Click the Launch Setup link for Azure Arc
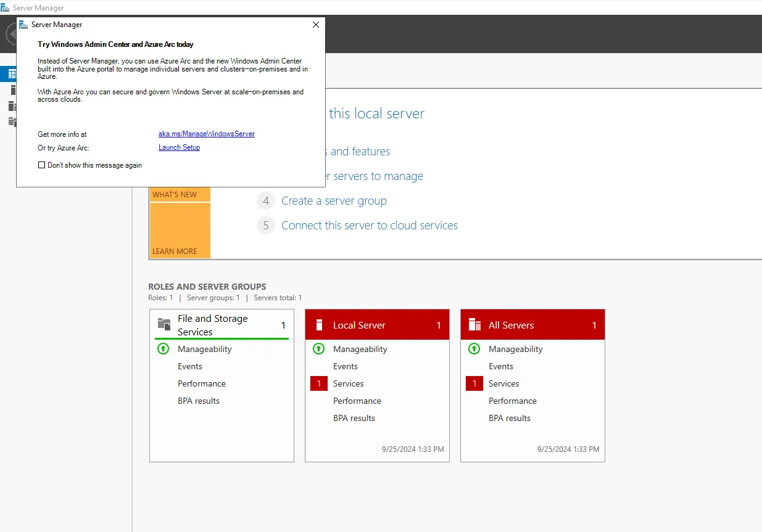Viewport: 762px width, 532px height. pyautogui.click(x=179, y=147)
